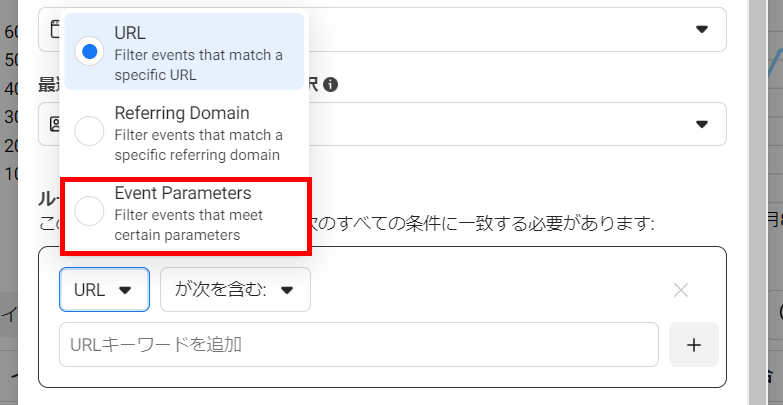Click the caret arrow on the second dropdown
783x405 pixels.
coord(702,124)
